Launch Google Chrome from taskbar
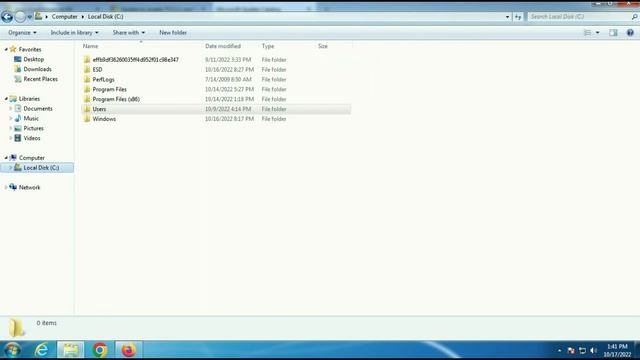This screenshot has width=640, height=360. [x=100, y=350]
